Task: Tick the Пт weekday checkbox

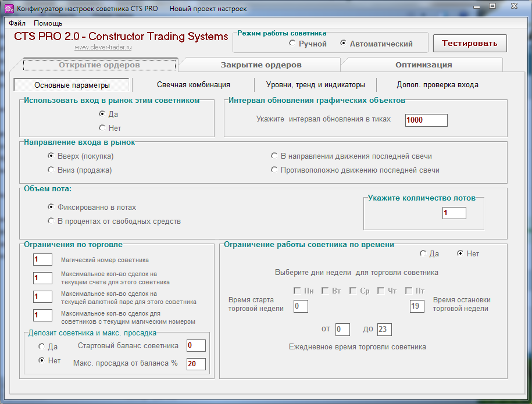Action: 409,291
